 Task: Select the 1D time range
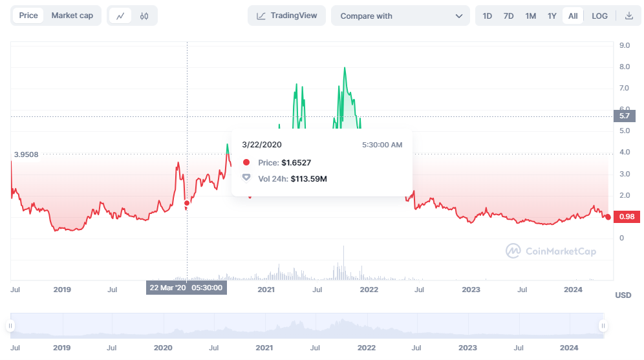(488, 16)
